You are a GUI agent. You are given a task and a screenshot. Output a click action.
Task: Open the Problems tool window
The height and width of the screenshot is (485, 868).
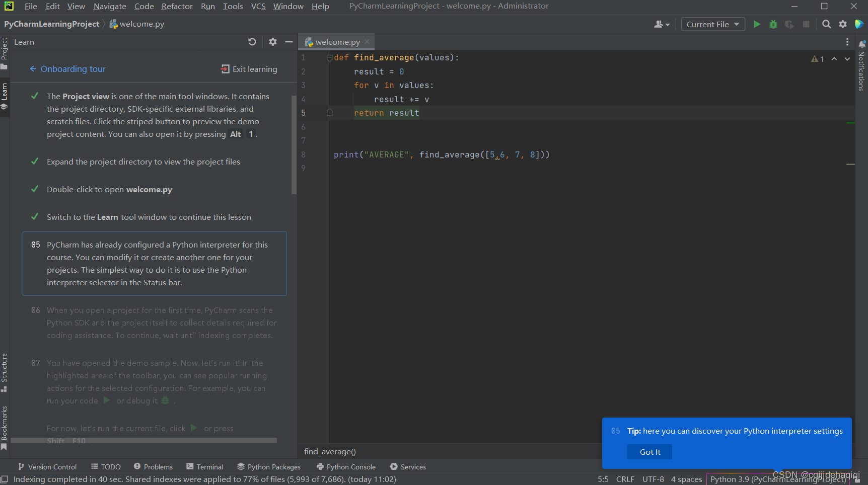click(153, 467)
